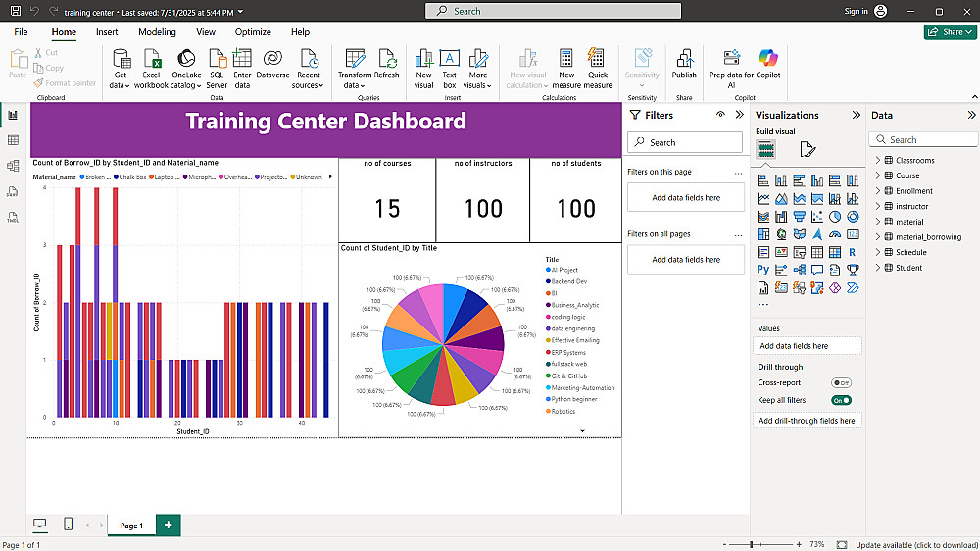Expand the material_borrowing table fields
Image resolution: width=980 pixels, height=551 pixels.
[x=877, y=237]
